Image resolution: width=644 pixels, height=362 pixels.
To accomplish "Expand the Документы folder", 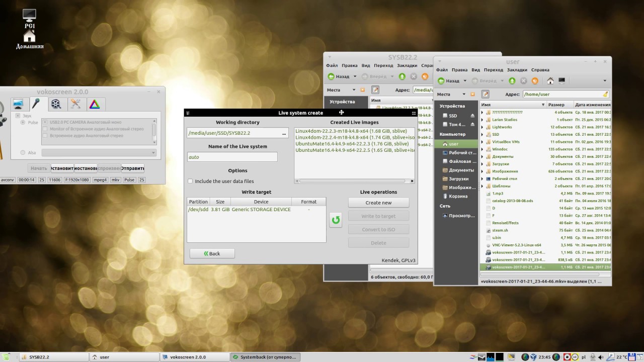I will click(482, 156).
